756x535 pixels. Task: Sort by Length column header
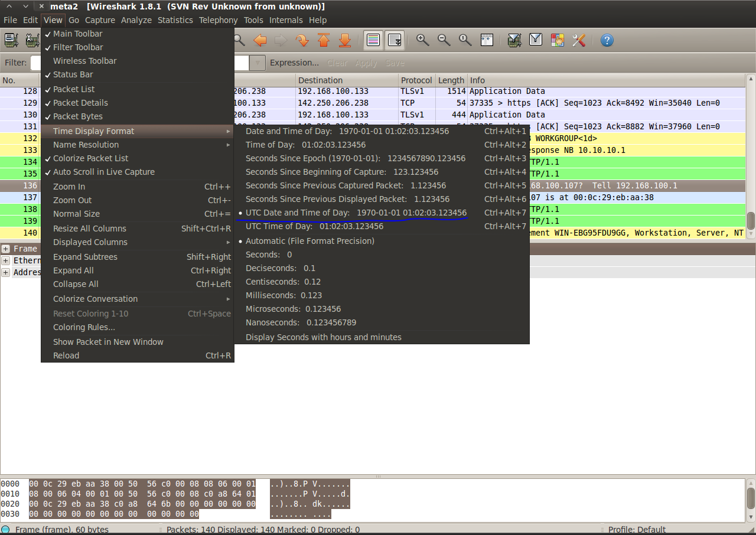[x=451, y=80]
